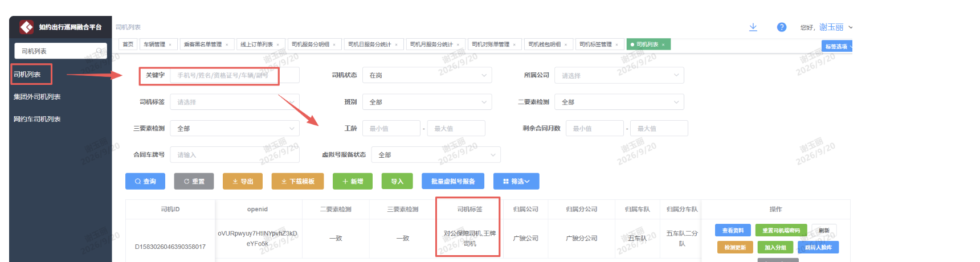
Task: Open the 标签选项 dropdown button
Action: click(837, 47)
